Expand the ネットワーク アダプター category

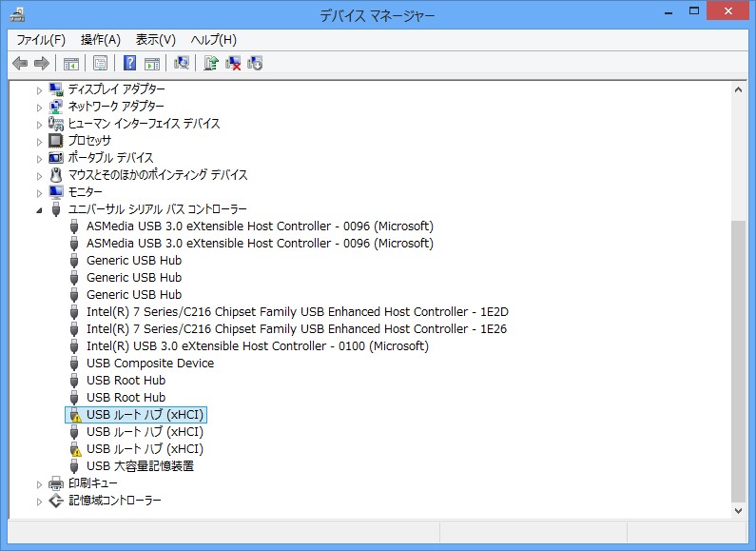point(39,107)
